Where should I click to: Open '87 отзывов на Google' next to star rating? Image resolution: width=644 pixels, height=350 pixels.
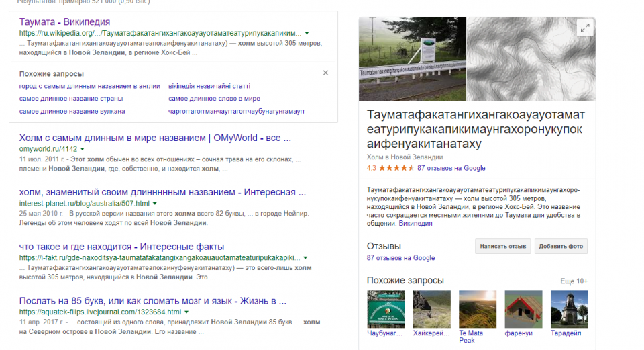click(x=451, y=168)
